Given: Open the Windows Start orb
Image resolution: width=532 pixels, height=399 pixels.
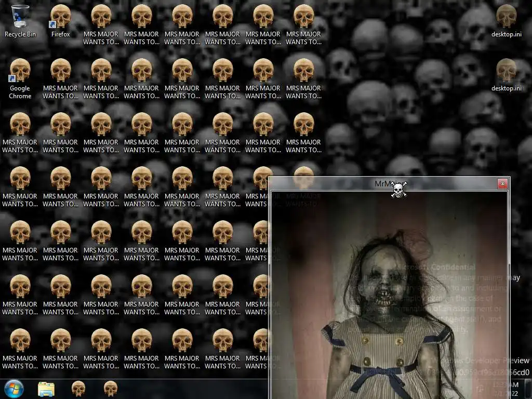Looking at the screenshot, I should coord(14,389).
